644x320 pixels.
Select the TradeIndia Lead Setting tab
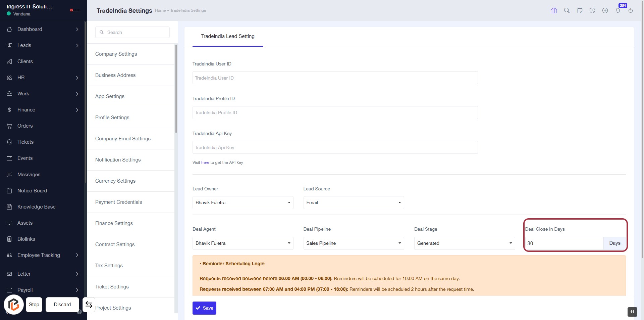tap(228, 36)
